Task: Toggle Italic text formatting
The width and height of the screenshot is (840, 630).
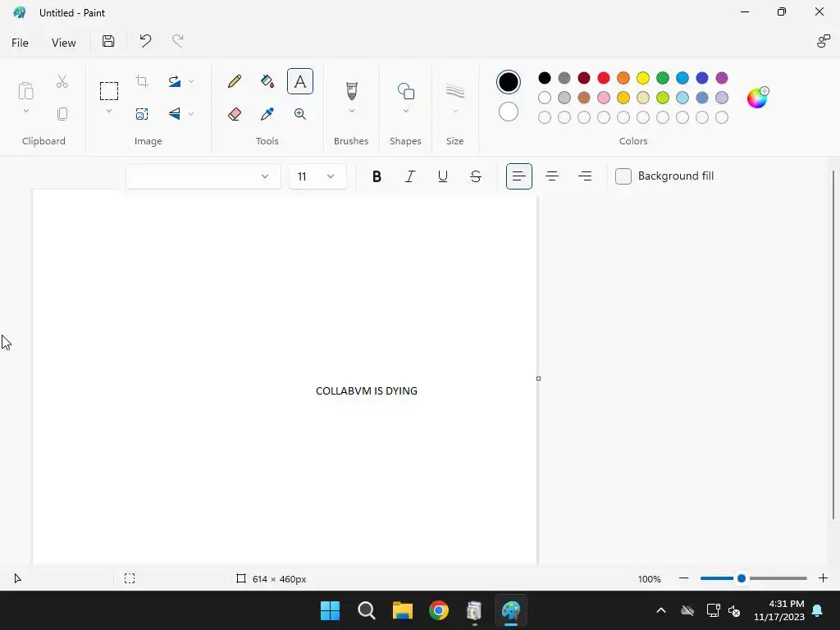Action: (410, 176)
